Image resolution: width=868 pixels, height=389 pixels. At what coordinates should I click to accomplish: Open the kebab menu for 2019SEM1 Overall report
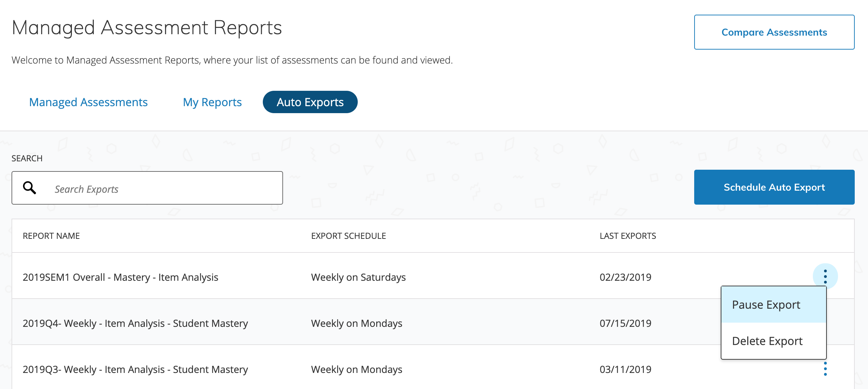click(824, 276)
